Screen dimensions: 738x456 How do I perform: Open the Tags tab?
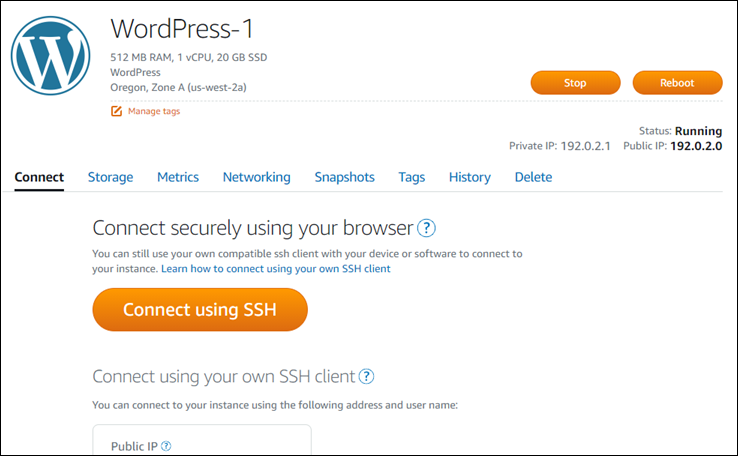[x=412, y=177]
